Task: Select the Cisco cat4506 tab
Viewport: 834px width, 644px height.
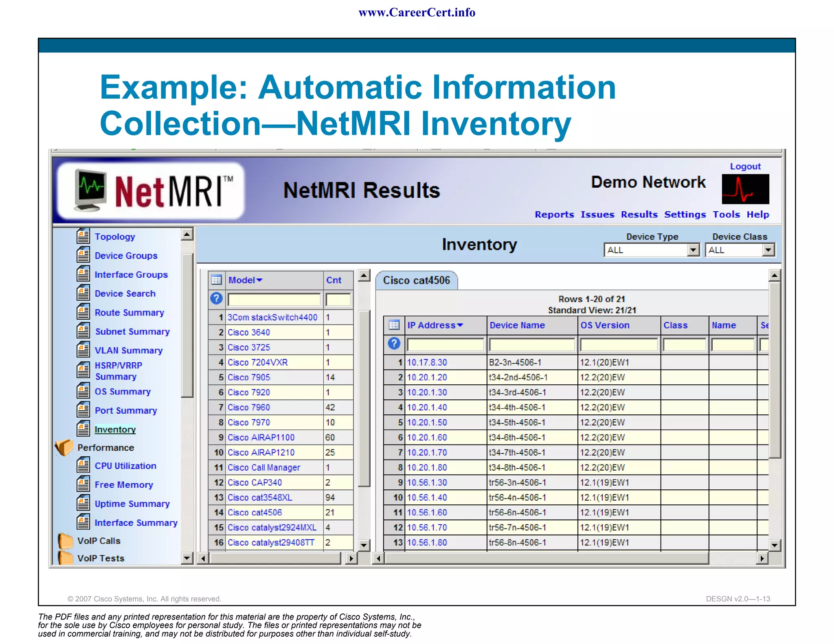Action: point(417,280)
